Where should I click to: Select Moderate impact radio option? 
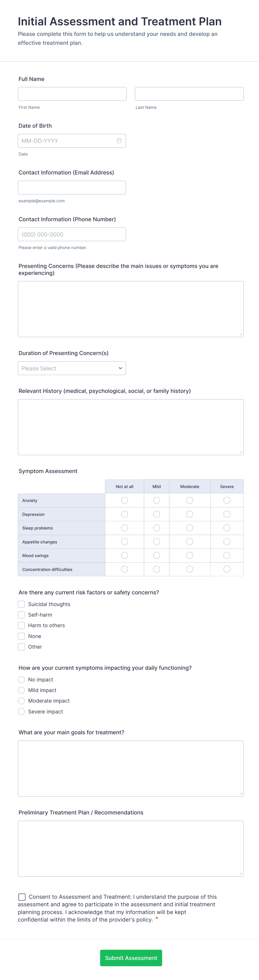(21, 701)
